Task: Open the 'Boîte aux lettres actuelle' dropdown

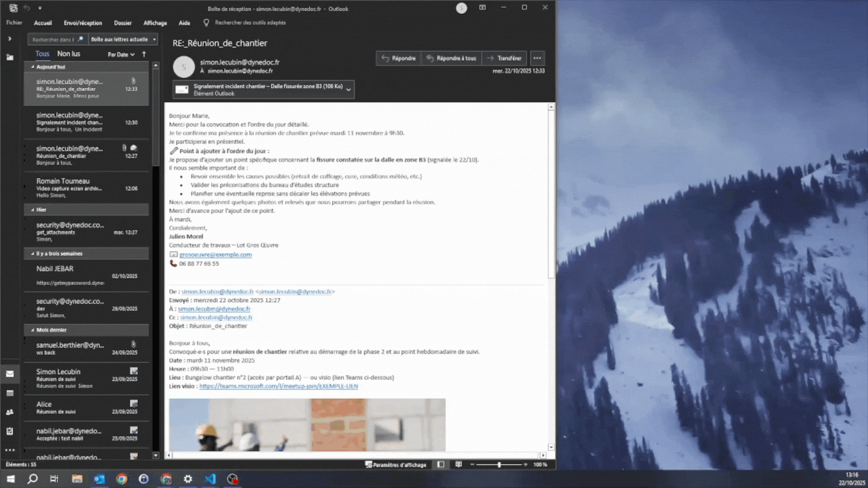Action: (x=123, y=40)
